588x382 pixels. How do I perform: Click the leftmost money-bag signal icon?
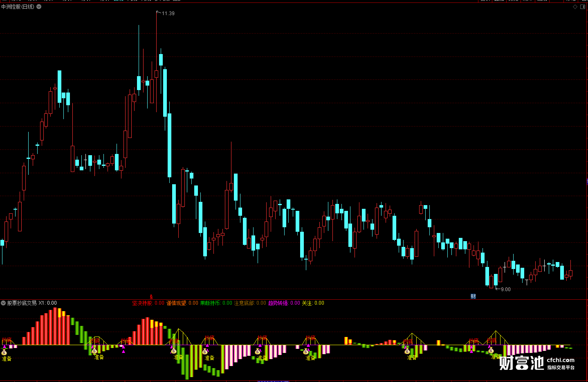click(x=4, y=352)
